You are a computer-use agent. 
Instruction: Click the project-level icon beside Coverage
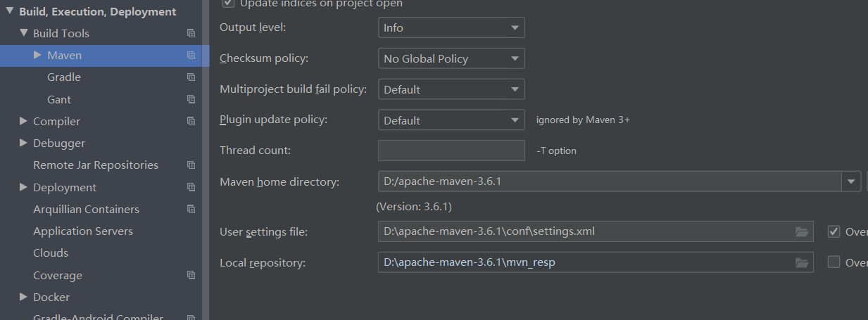[x=191, y=275]
